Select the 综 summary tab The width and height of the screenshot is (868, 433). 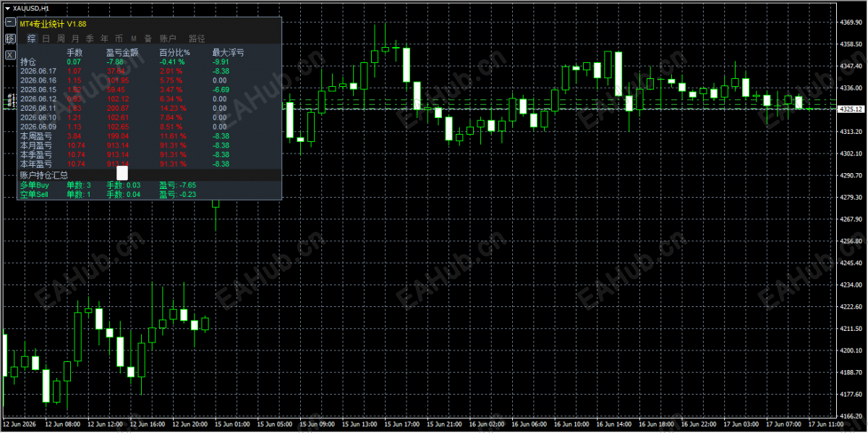coord(32,38)
